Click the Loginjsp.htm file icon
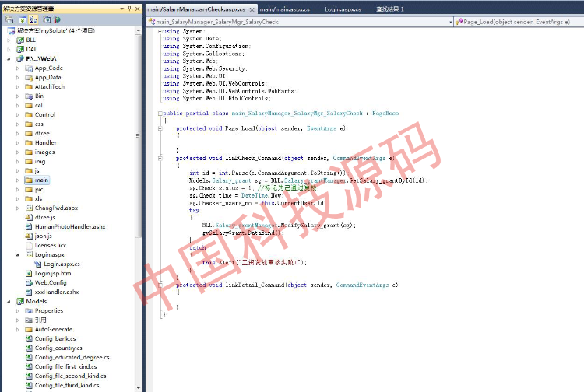This screenshot has height=392, width=584. click(29, 273)
